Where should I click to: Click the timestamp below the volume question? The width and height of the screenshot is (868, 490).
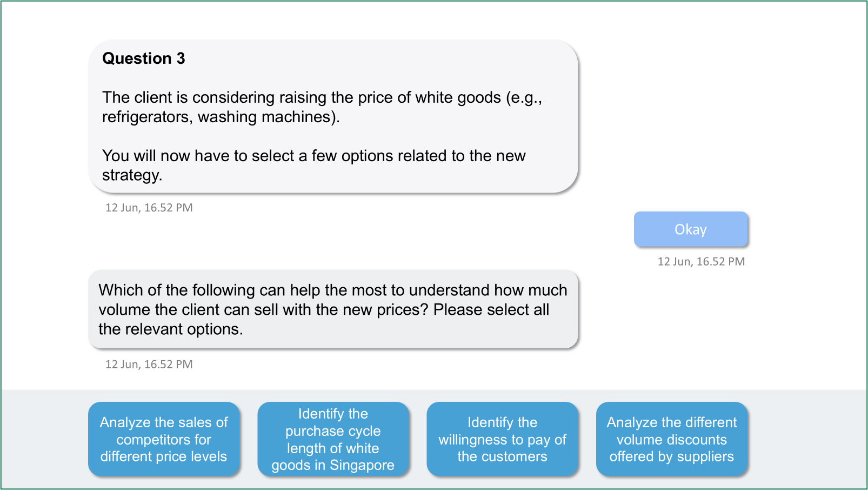(149, 365)
